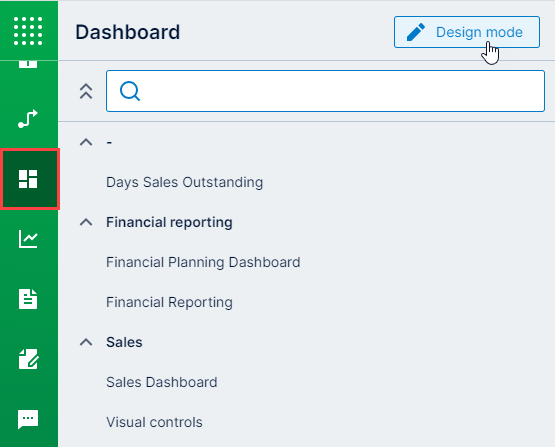Click the edit note sidebar icon
The height and width of the screenshot is (447, 555).
tap(28, 359)
